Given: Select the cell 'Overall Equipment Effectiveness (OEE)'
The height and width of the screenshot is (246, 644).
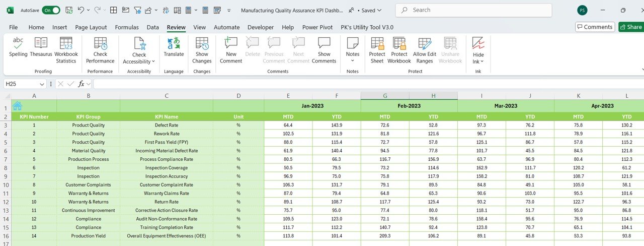Looking at the screenshot, I should point(167,236).
